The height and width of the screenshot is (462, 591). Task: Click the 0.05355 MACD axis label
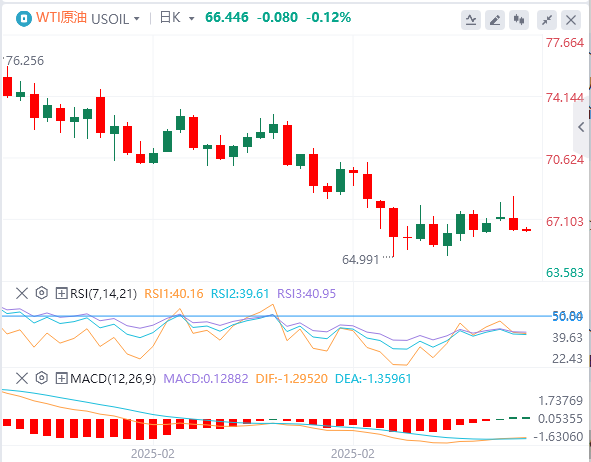(x=560, y=419)
